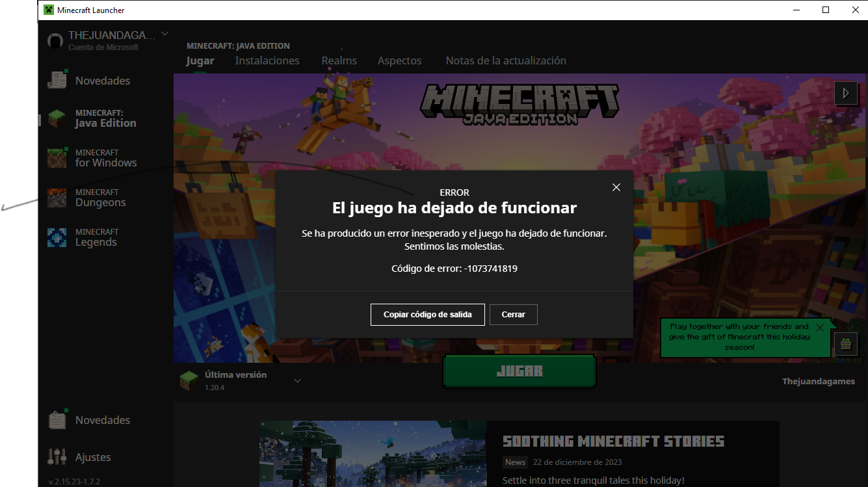Minimize the Minecraft Launcher window
Viewport: 868px width, 487px height.
click(796, 10)
